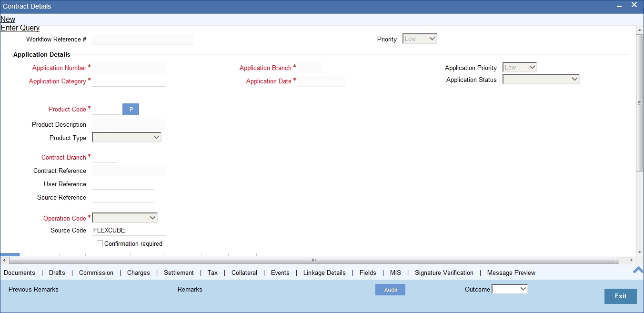The height and width of the screenshot is (313, 644).
Task: Open the Charges tab
Action: 139,273
